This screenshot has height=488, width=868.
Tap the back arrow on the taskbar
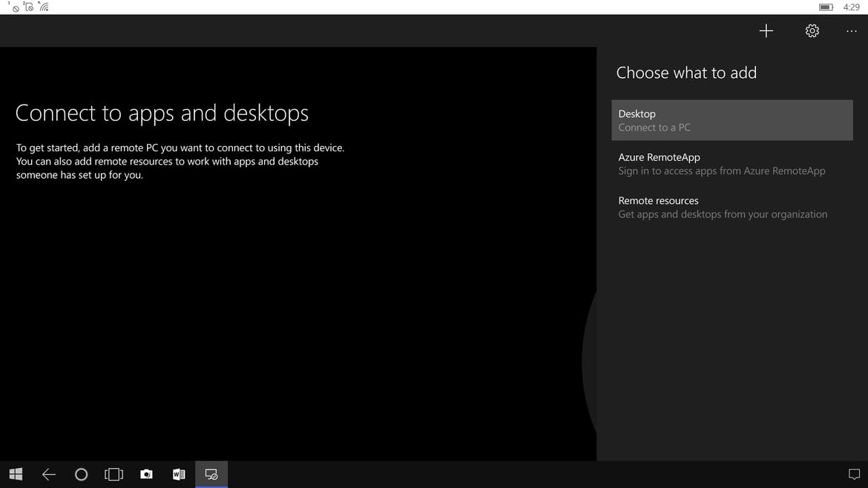49,474
